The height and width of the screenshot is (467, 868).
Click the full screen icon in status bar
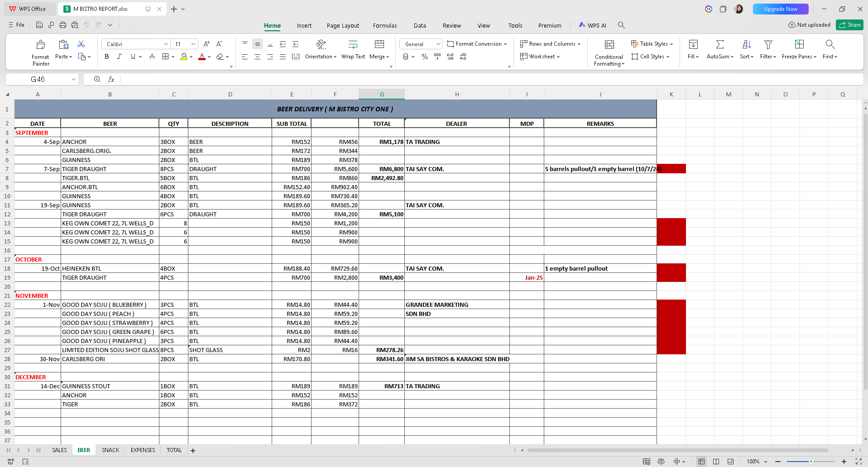click(858, 462)
